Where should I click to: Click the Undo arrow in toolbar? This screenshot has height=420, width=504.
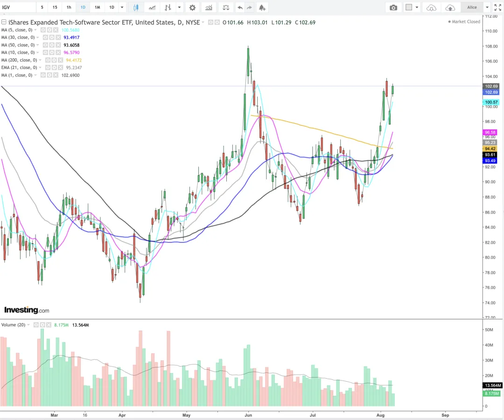[240, 7]
